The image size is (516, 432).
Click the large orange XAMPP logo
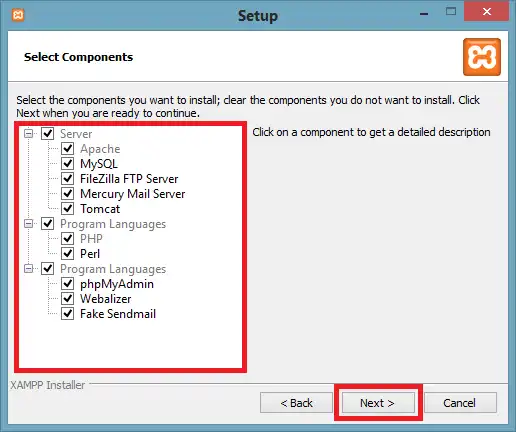tap(482, 57)
